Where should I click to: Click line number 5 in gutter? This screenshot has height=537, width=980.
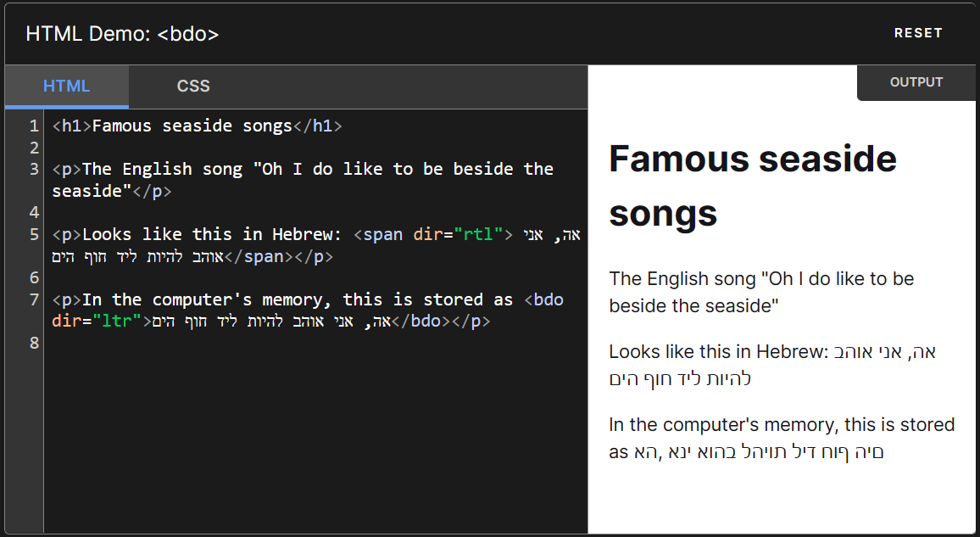[34, 235]
